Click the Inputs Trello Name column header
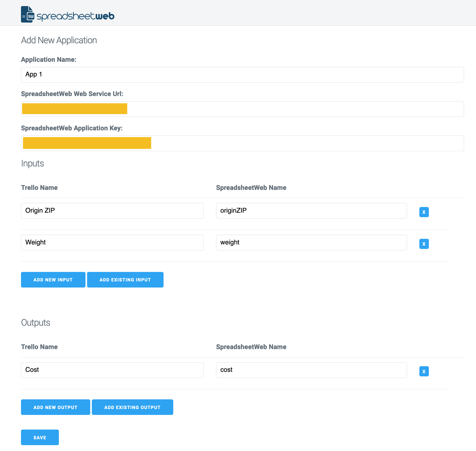The height and width of the screenshot is (451, 476). tap(39, 188)
